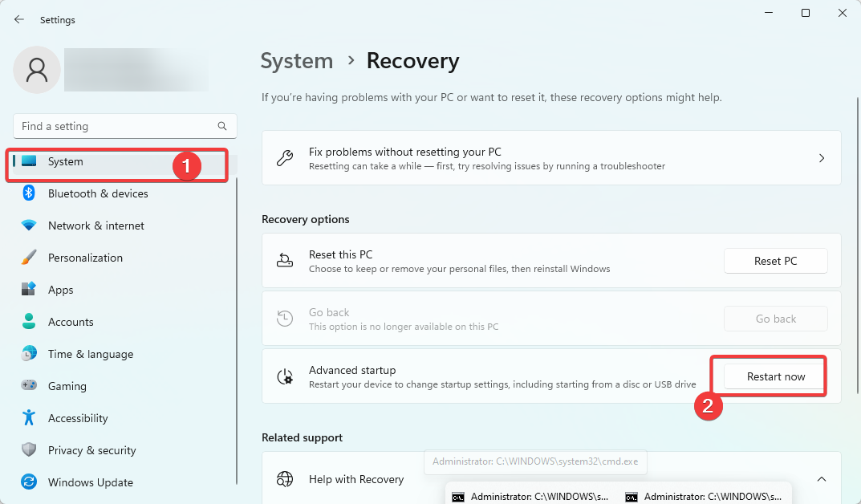861x504 pixels.
Task: Close the Settings window
Action: point(843,13)
